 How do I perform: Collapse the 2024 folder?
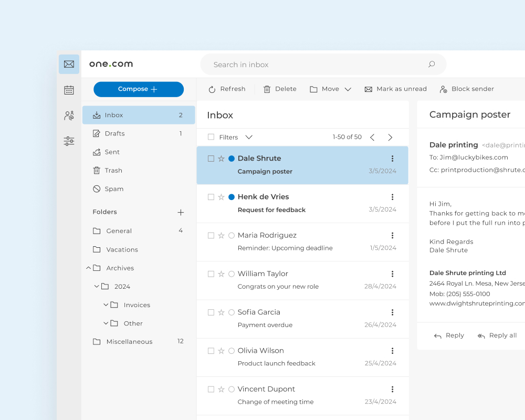(x=97, y=286)
